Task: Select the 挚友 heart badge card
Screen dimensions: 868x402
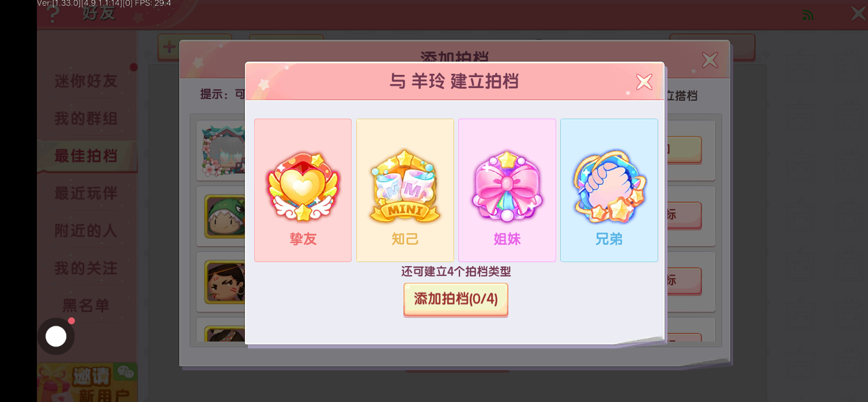Action: click(303, 190)
